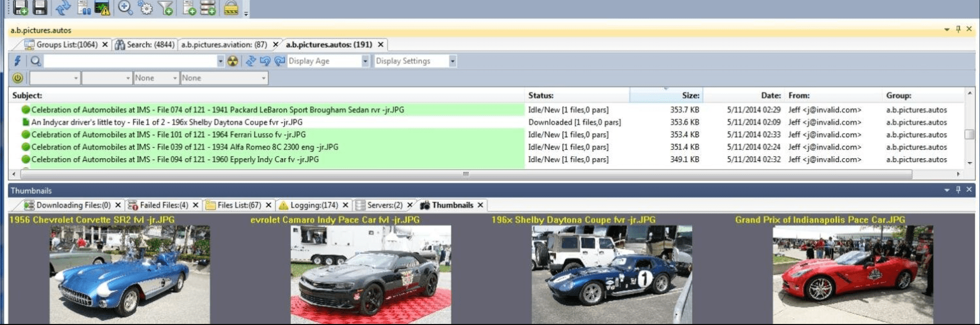
Task: Click the header list vertical scrollbar thumb
Action: (x=969, y=134)
